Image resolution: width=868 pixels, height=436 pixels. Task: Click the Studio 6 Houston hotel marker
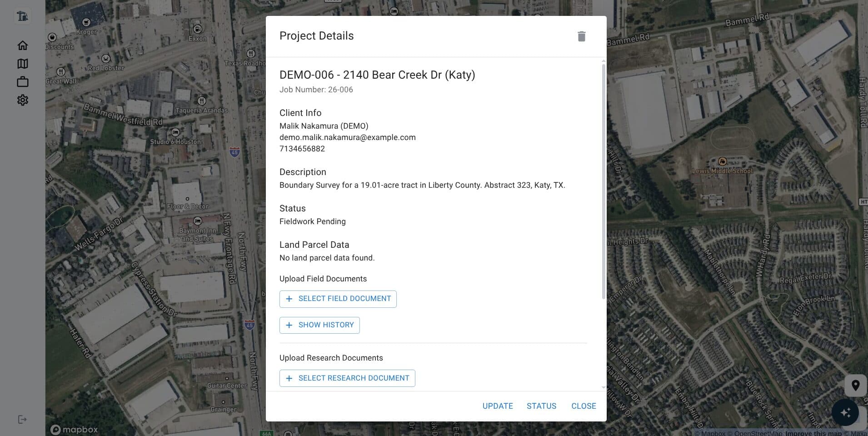[x=175, y=132]
